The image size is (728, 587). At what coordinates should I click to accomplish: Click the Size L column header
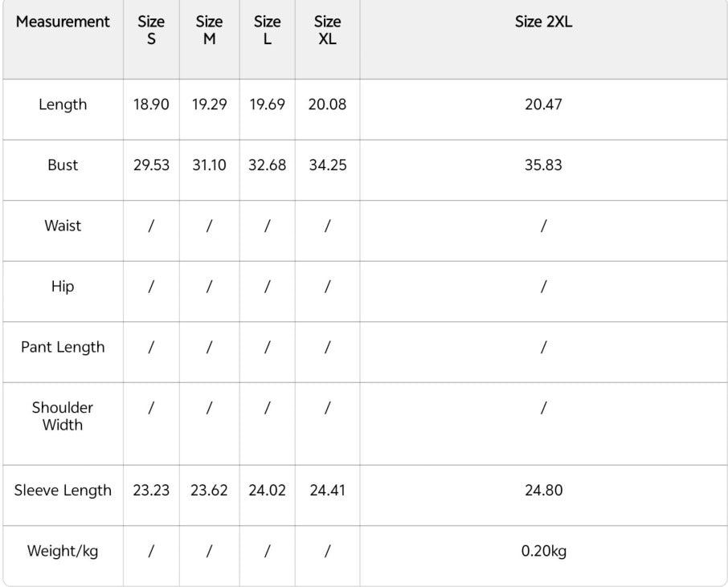pos(267,31)
